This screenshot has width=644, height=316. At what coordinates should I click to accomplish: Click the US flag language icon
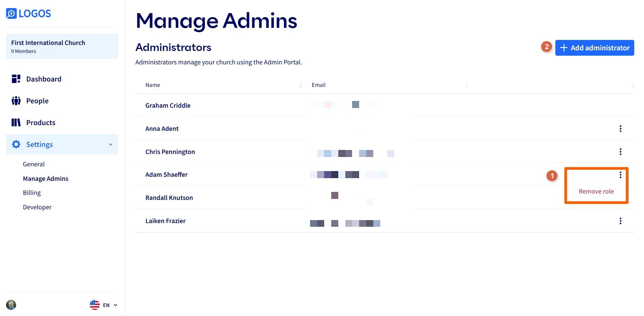point(95,305)
